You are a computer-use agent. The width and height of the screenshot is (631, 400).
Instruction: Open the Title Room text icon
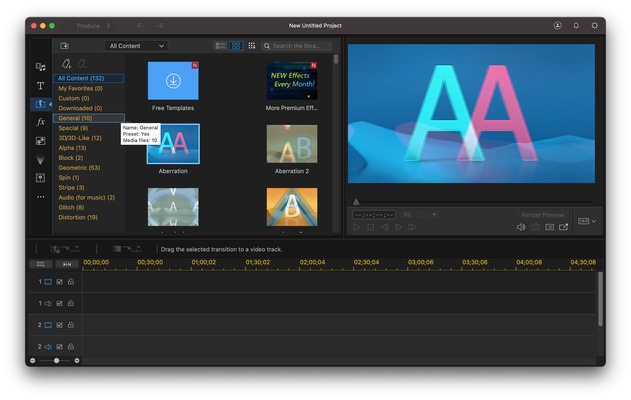[40, 85]
